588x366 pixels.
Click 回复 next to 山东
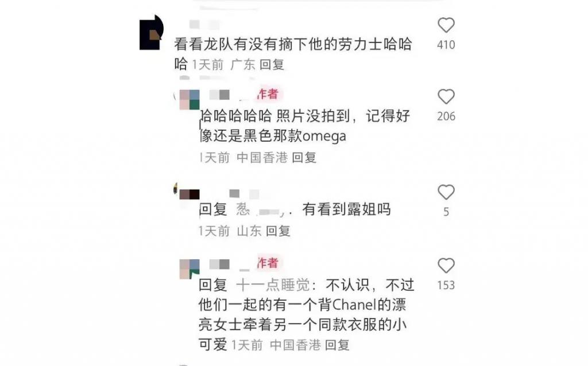[278, 231]
